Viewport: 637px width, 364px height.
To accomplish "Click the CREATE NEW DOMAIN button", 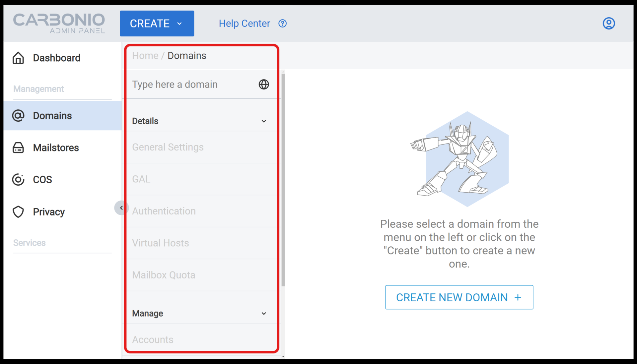I will (x=459, y=297).
